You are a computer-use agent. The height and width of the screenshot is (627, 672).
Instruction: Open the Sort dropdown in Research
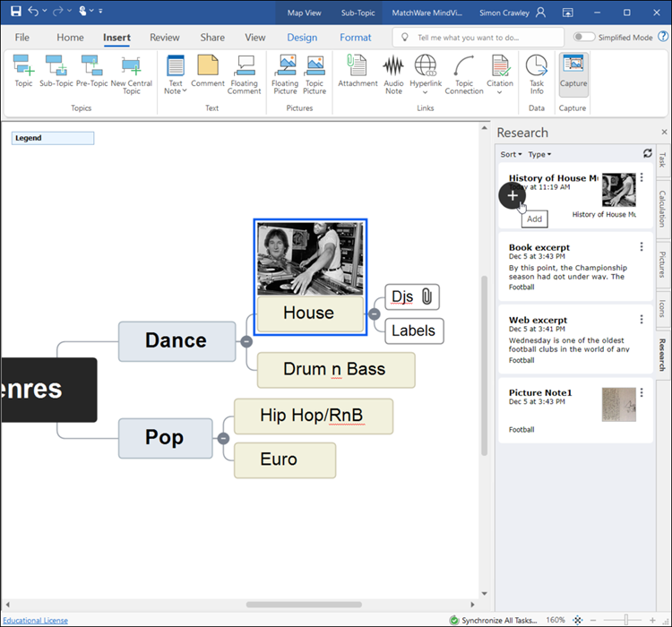tap(510, 154)
